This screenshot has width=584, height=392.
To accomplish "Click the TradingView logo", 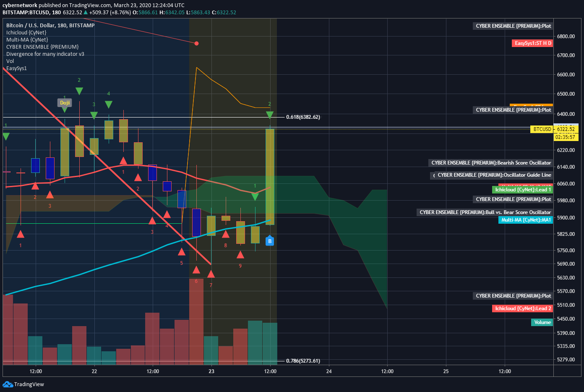I will coord(23,384).
